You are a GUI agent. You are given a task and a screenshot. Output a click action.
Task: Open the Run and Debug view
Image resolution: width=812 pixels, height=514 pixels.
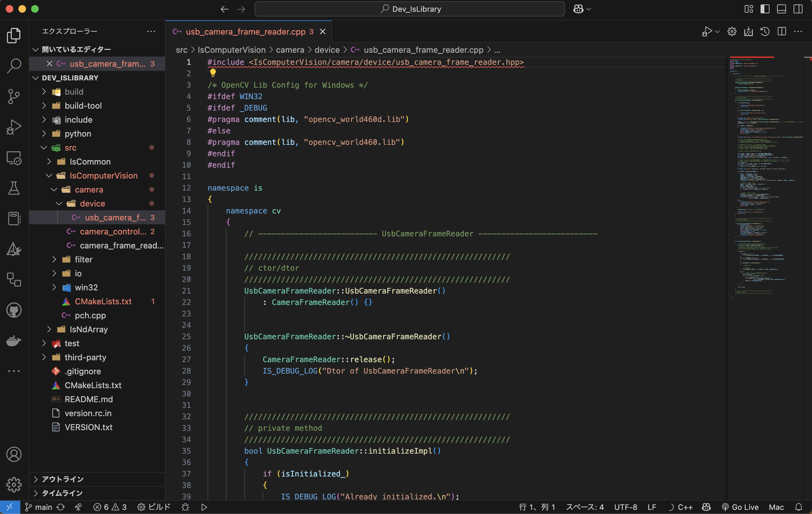[x=14, y=127]
